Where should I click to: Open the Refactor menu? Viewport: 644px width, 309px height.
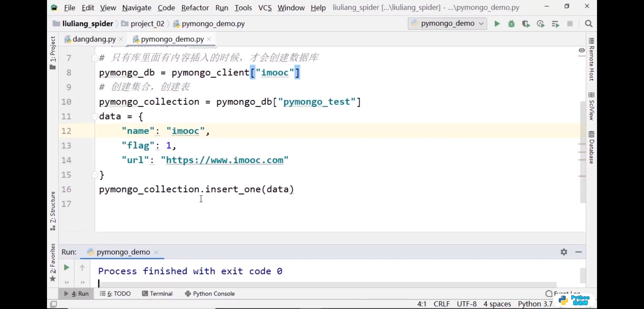tap(195, 8)
